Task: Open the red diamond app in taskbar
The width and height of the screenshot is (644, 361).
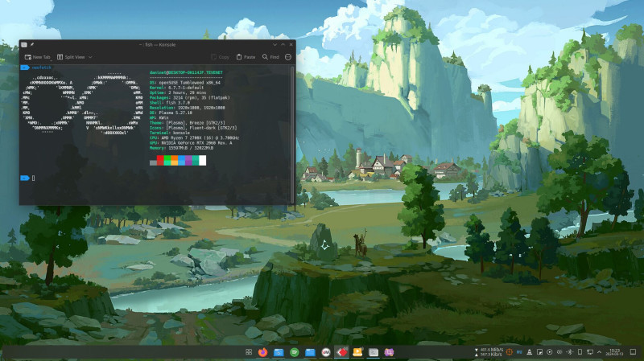Action: pos(341,352)
